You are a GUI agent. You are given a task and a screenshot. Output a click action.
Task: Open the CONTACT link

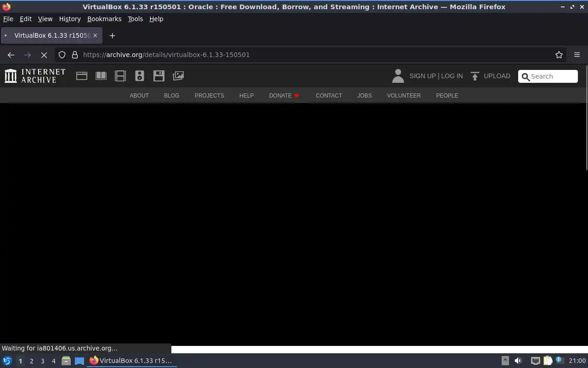coord(329,95)
